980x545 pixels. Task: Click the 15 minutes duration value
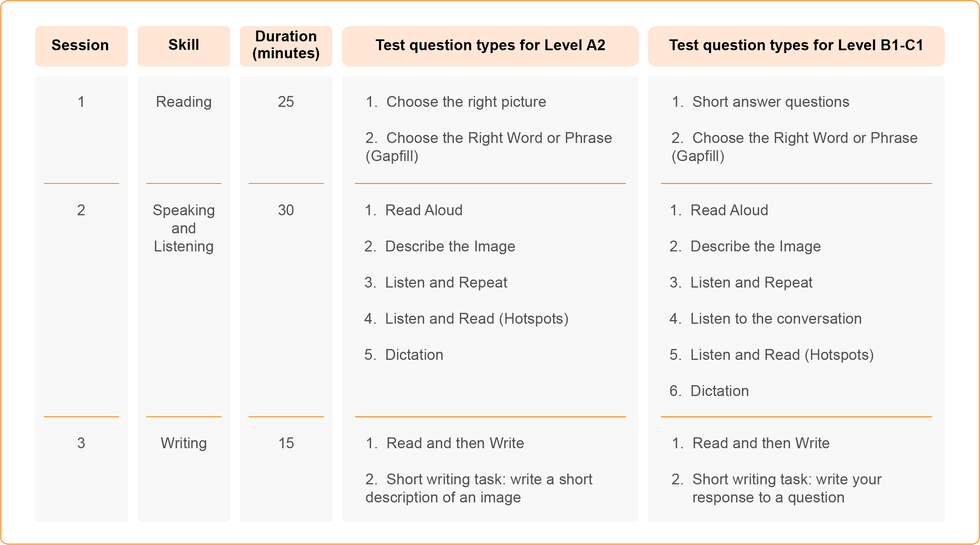[x=286, y=443]
